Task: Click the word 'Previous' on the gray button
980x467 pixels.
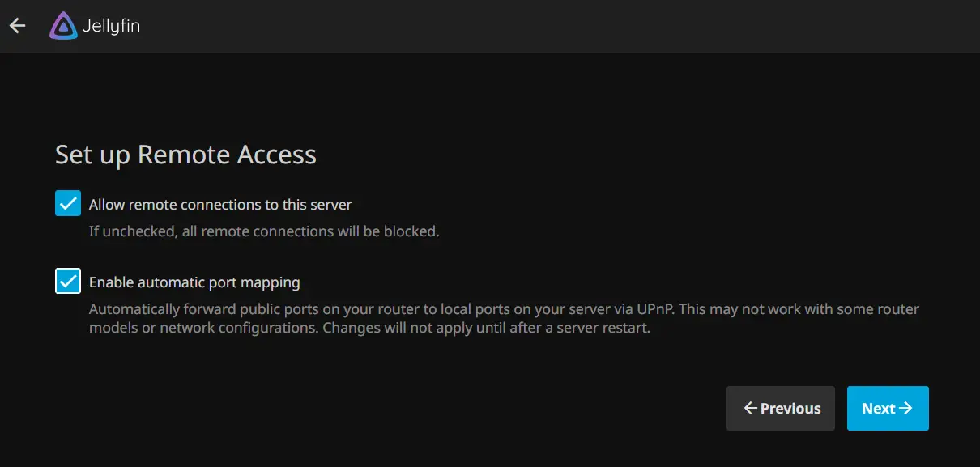Action: (x=790, y=409)
